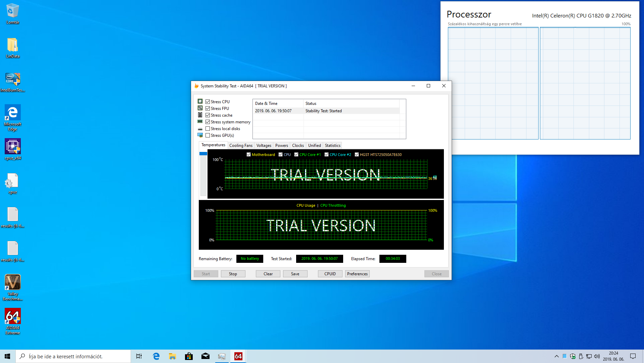Image resolution: width=644 pixels, height=363 pixels.
Task: Click the Intel Celeron G1820 CPU name in Task Manager
Action: click(x=582, y=16)
